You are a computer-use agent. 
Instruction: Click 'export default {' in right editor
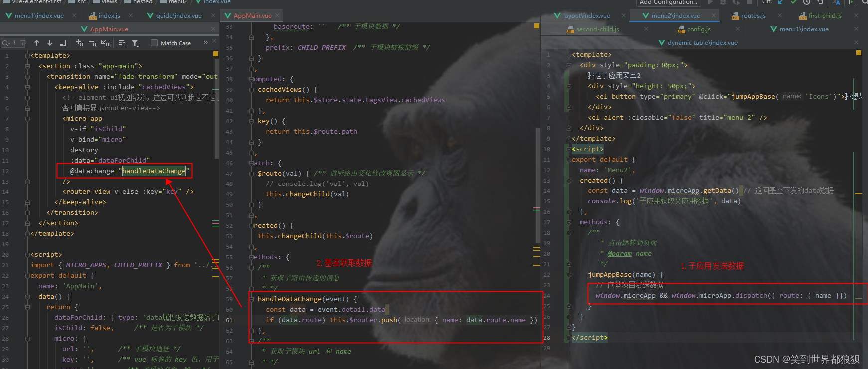[603, 160]
